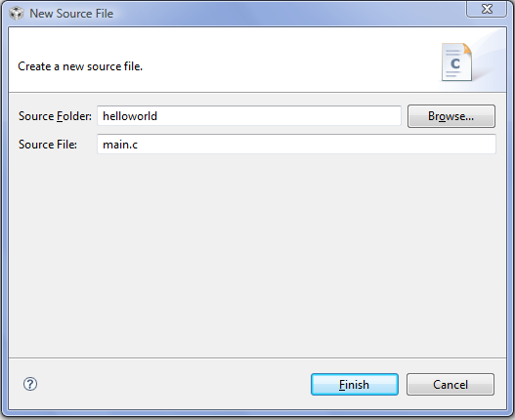Image resolution: width=515 pixels, height=420 pixels.
Task: Focus the Source Folder text field
Action: tap(249, 115)
